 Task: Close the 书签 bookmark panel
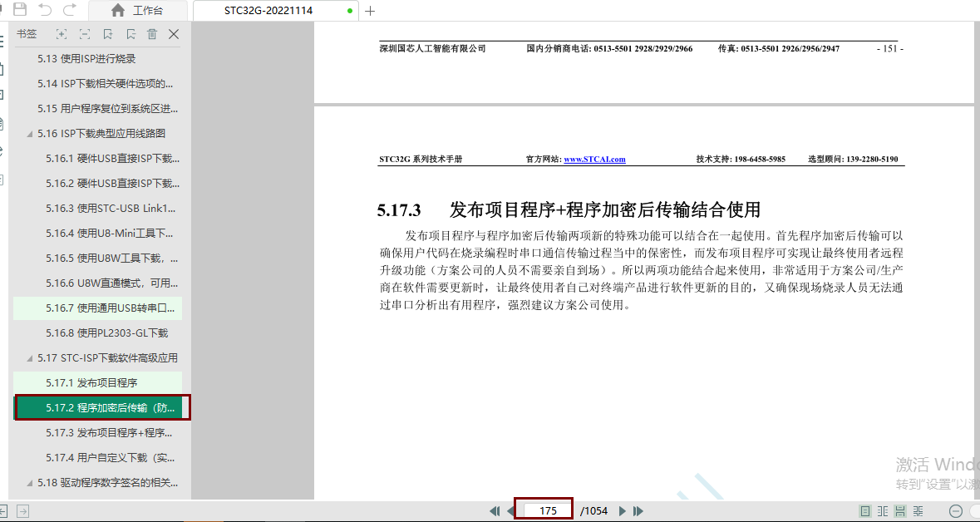[x=174, y=34]
